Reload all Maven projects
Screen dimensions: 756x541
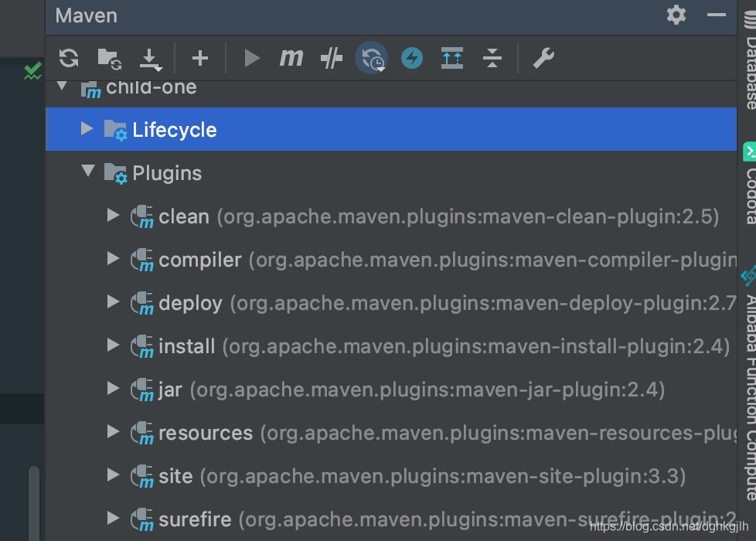pos(69,58)
